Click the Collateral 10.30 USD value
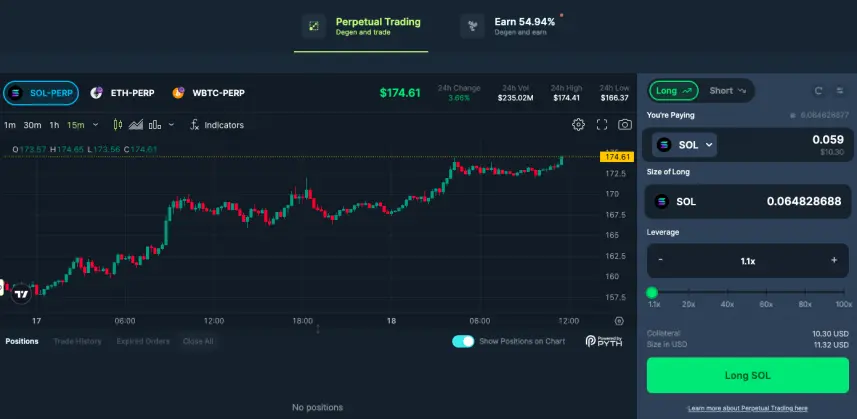The image size is (857, 419). tap(830, 333)
